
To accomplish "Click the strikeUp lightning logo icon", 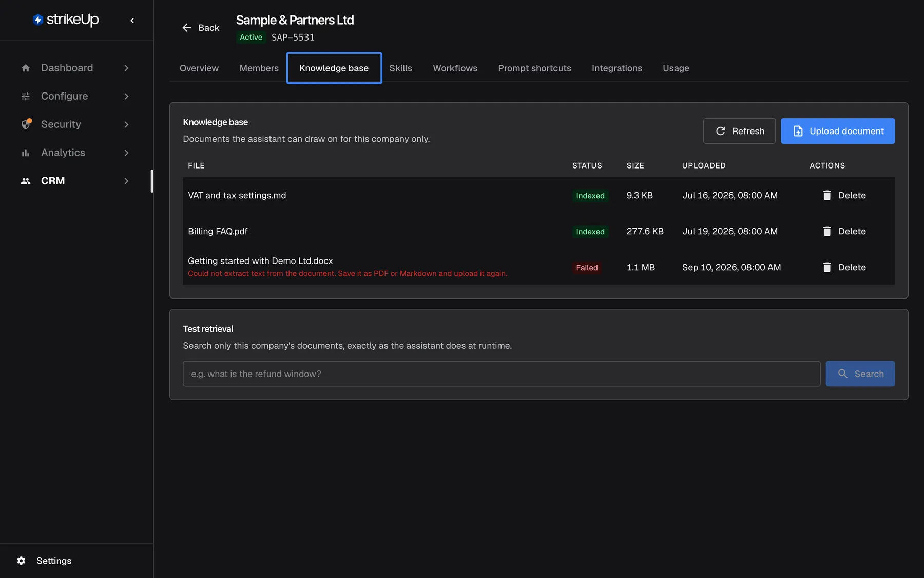I will pos(38,20).
